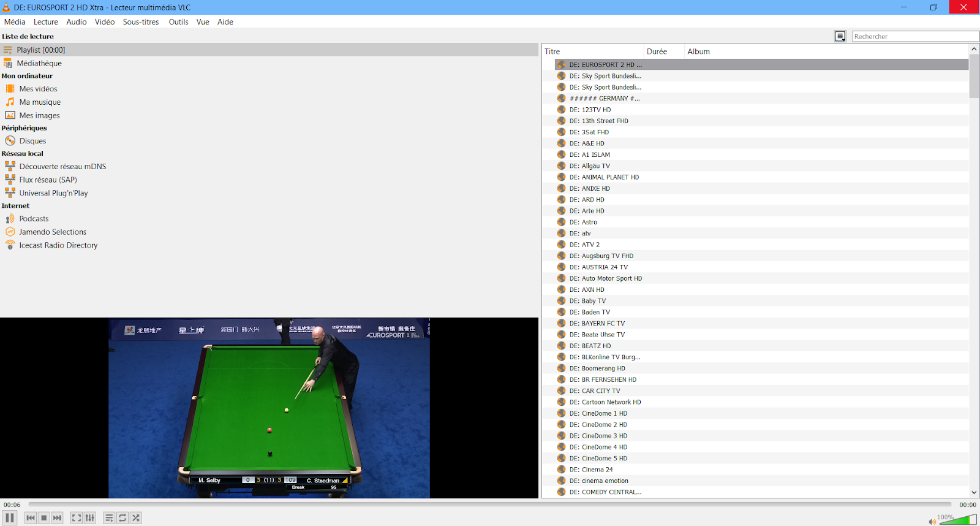Open Icecast Radio Directory
This screenshot has height=526, width=980.
pyautogui.click(x=58, y=245)
